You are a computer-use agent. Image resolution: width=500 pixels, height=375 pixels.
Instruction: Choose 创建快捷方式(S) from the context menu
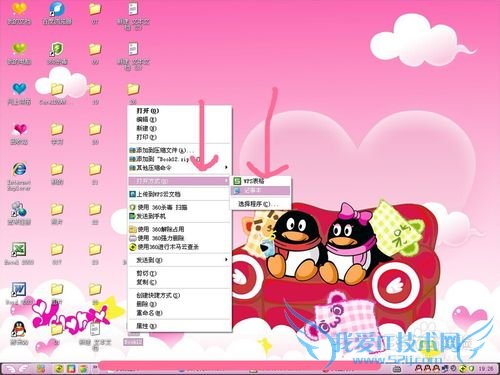pos(180,295)
